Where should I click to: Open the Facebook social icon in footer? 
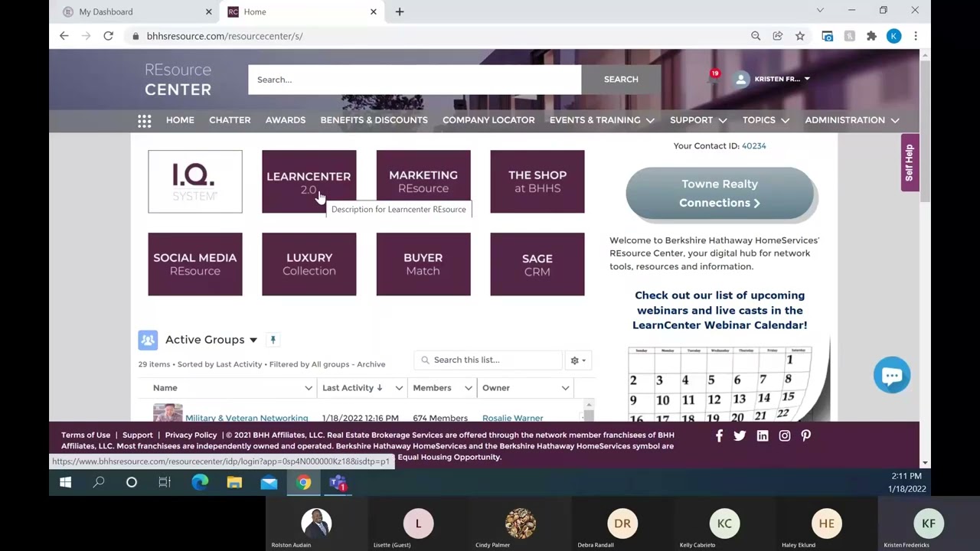tap(719, 435)
